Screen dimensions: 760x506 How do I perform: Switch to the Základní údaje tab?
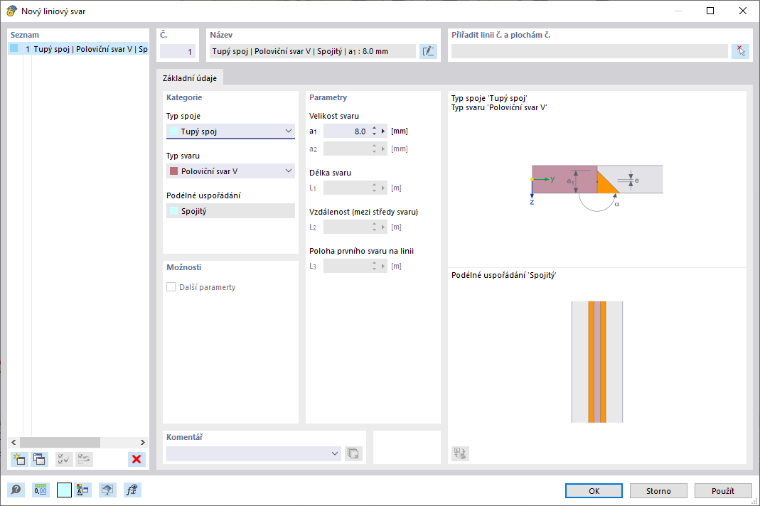(190, 78)
